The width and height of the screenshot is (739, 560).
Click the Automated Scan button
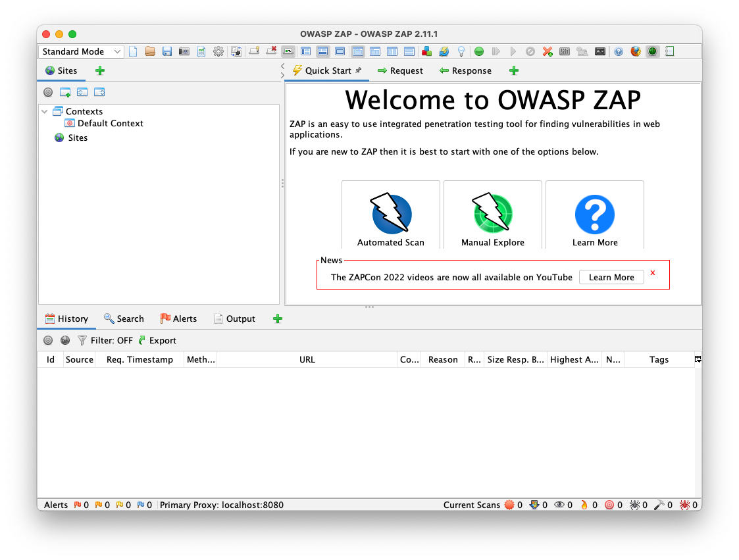point(391,215)
